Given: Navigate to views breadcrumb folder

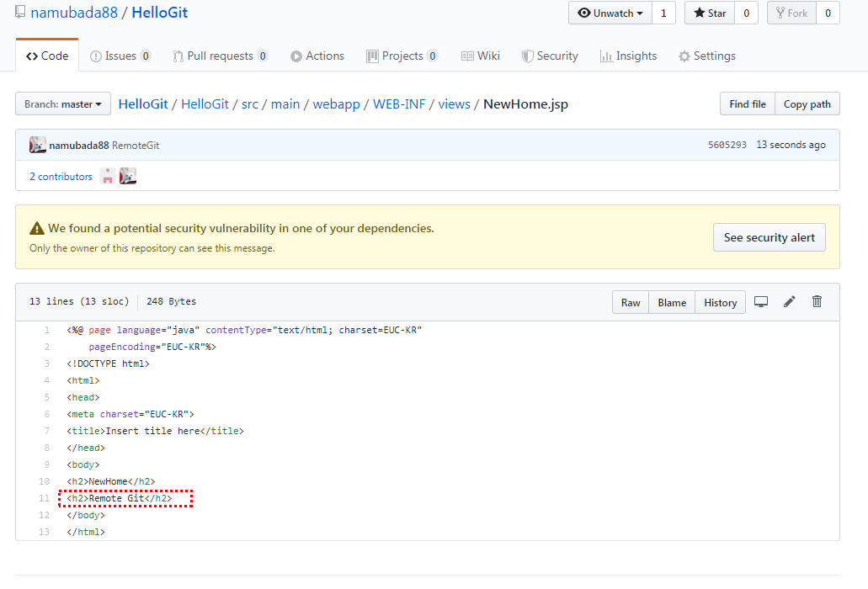Looking at the screenshot, I should [454, 104].
